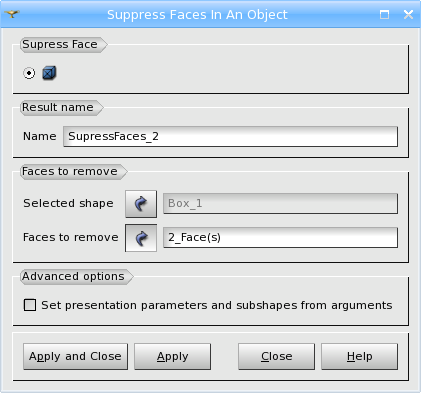
Task: Click the Selected shape arrow button
Action: pyautogui.click(x=141, y=204)
